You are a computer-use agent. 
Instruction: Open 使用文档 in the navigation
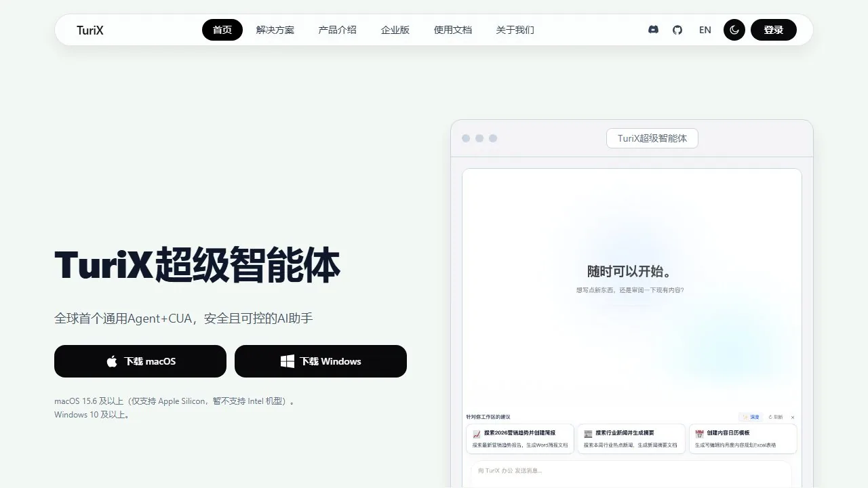[453, 30]
